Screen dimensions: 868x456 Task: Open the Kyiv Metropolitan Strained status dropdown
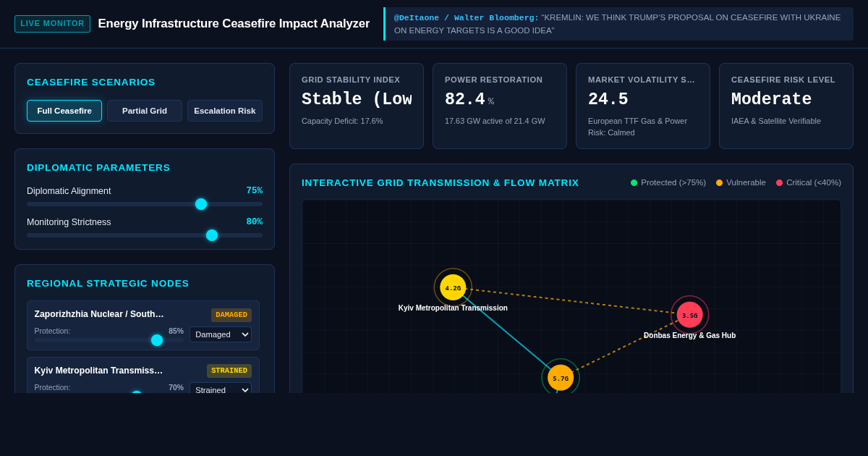click(221, 389)
